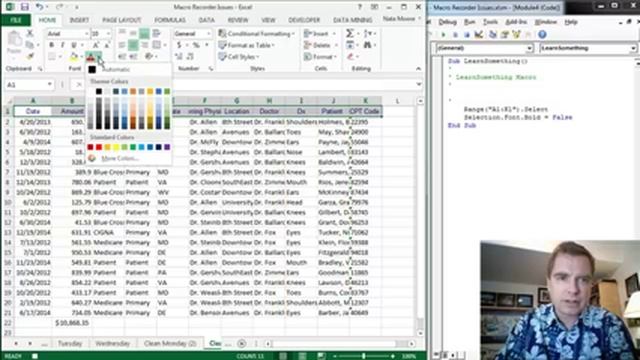Click the Properties Window icon in VBA toolbar
The width and height of the screenshot is (640, 360).
pyautogui.click(x=504, y=35)
